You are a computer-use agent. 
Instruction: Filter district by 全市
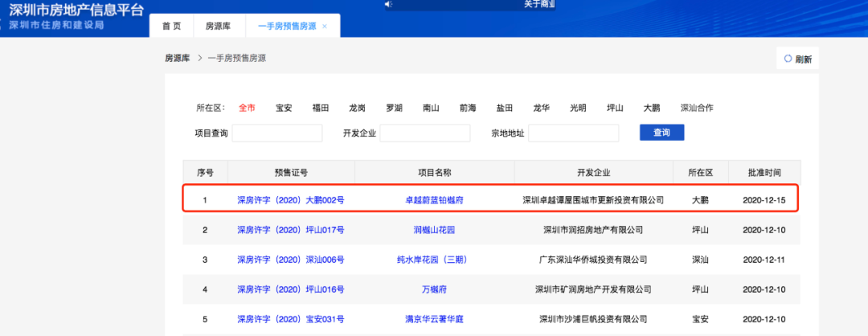pyautogui.click(x=247, y=108)
